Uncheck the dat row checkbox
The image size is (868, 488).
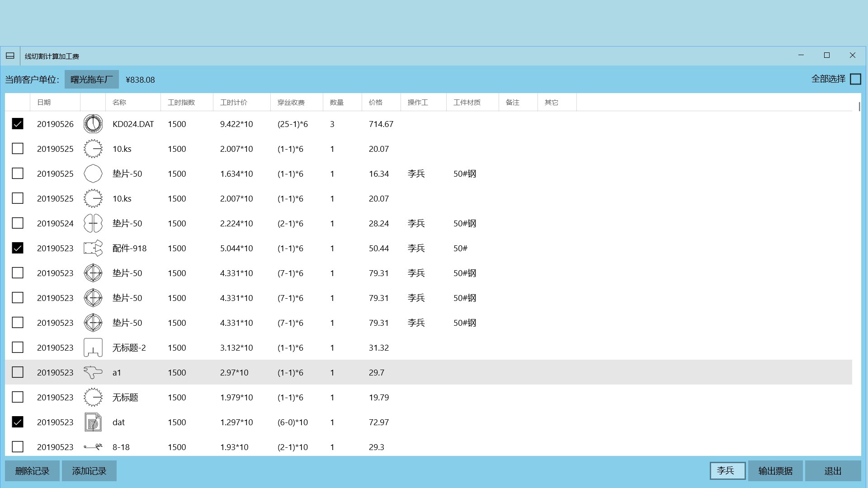coord(18,422)
